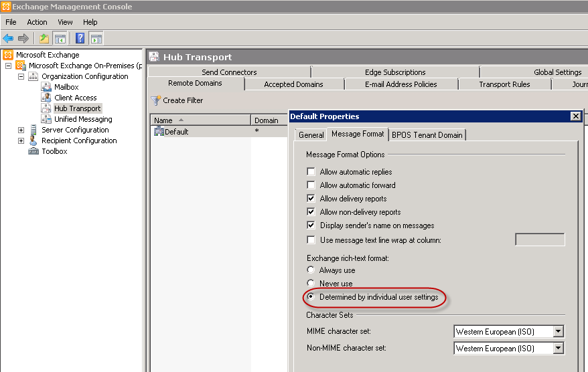Enable Allow automatic replies checkbox

[311, 172]
